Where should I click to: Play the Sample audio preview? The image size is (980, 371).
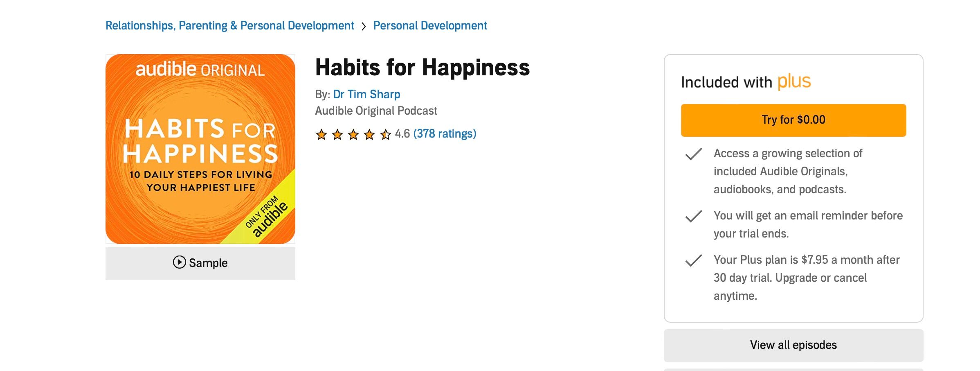coord(200,263)
